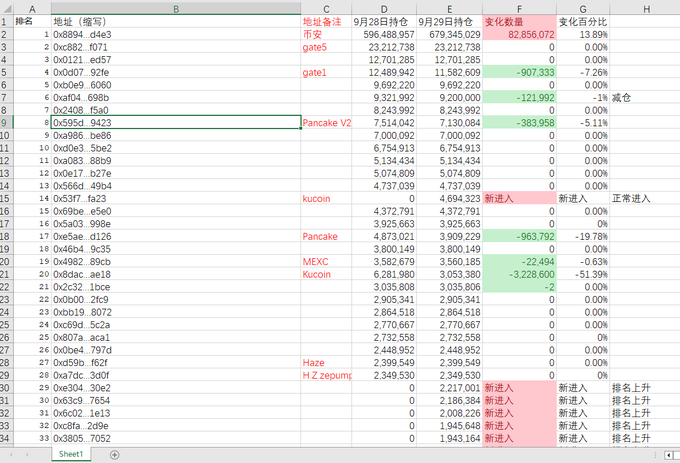
Task: Open the Sheet1 tab
Action: coord(71,454)
